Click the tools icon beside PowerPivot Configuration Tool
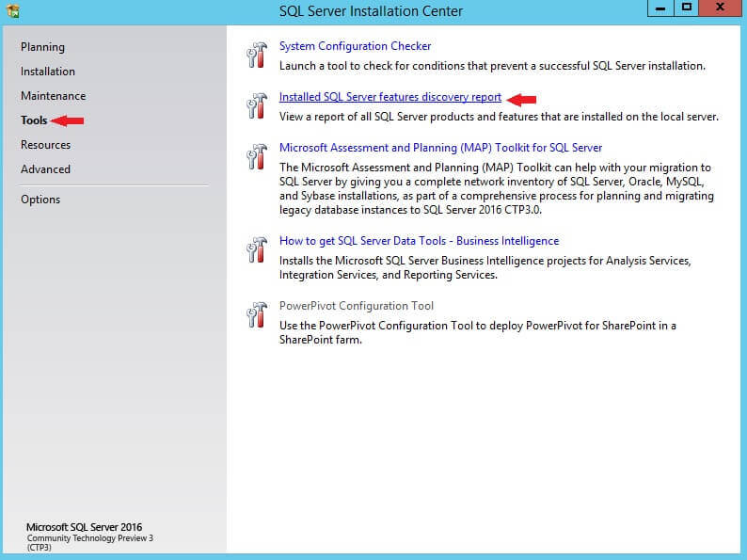The height and width of the screenshot is (560, 747). [x=257, y=314]
